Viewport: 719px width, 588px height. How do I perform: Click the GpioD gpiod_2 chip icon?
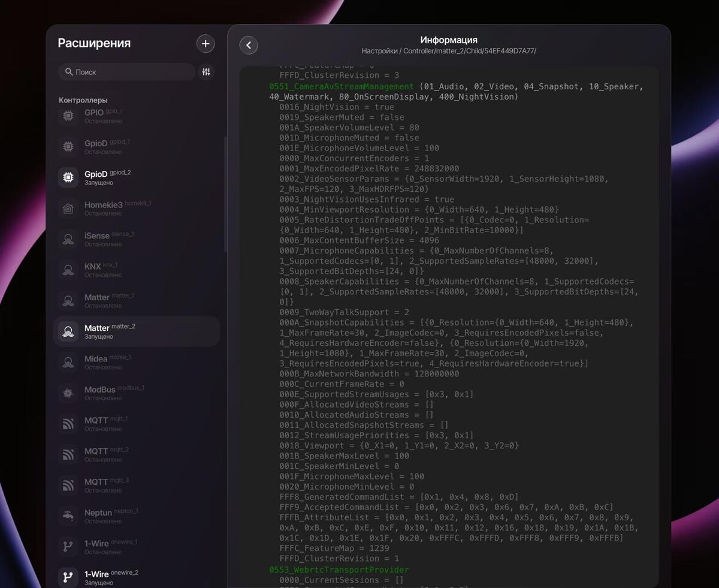[68, 177]
